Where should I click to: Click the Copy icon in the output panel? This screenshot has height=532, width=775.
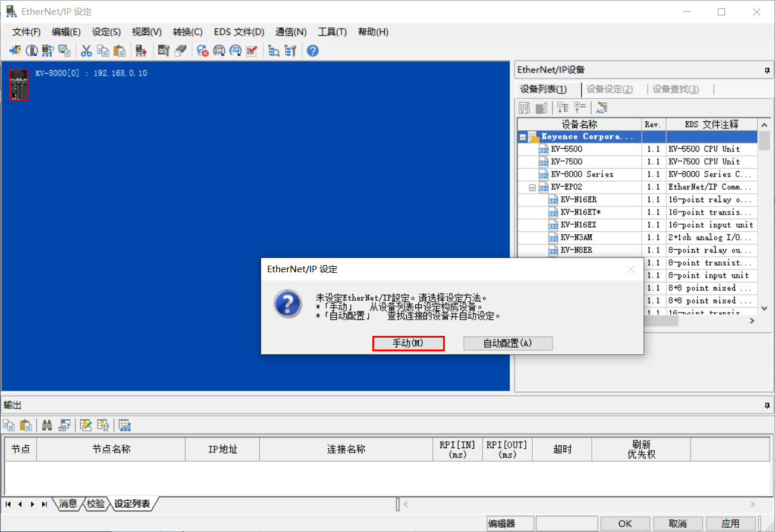pyautogui.click(x=9, y=425)
